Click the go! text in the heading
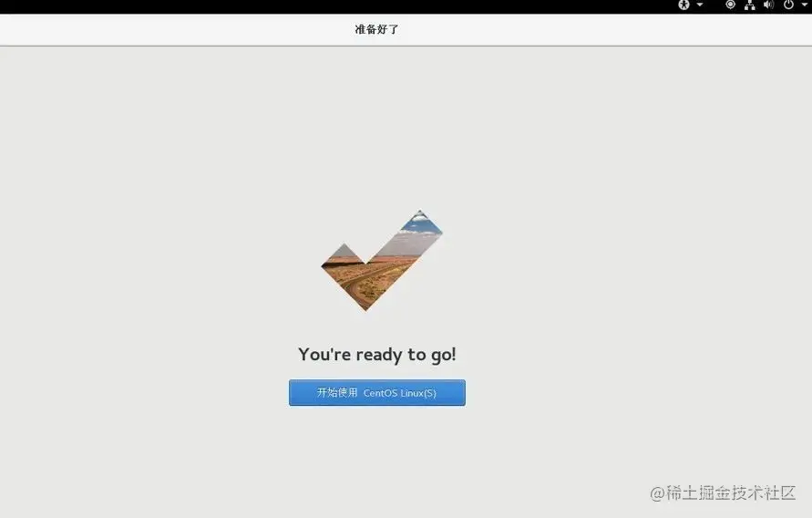The height and width of the screenshot is (518, 812). click(443, 356)
